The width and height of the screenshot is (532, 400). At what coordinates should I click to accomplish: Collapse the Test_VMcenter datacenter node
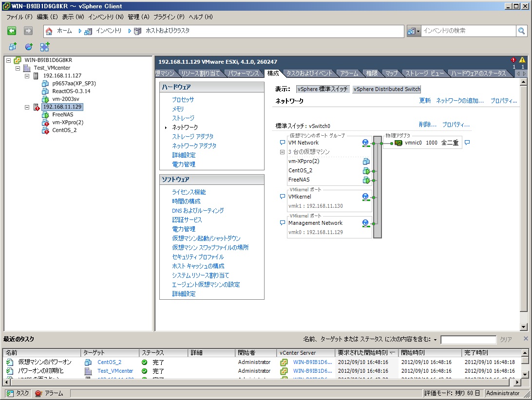(18, 69)
